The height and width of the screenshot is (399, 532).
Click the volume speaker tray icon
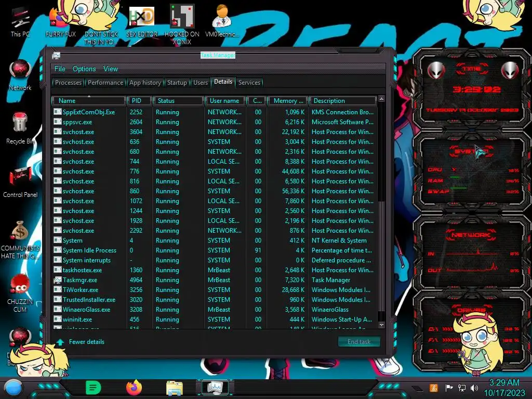pos(474,388)
